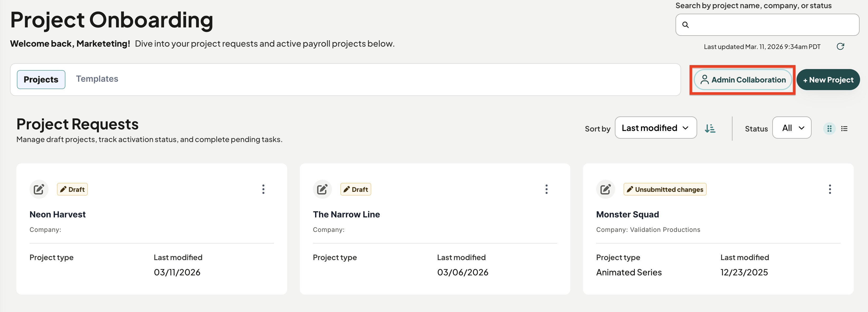Switch to list view layout

pyautogui.click(x=844, y=129)
